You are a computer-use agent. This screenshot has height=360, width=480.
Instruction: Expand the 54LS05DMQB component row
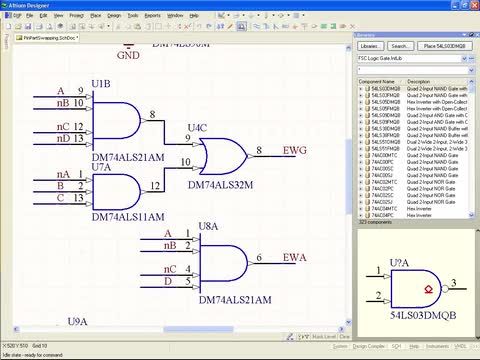pos(360,102)
